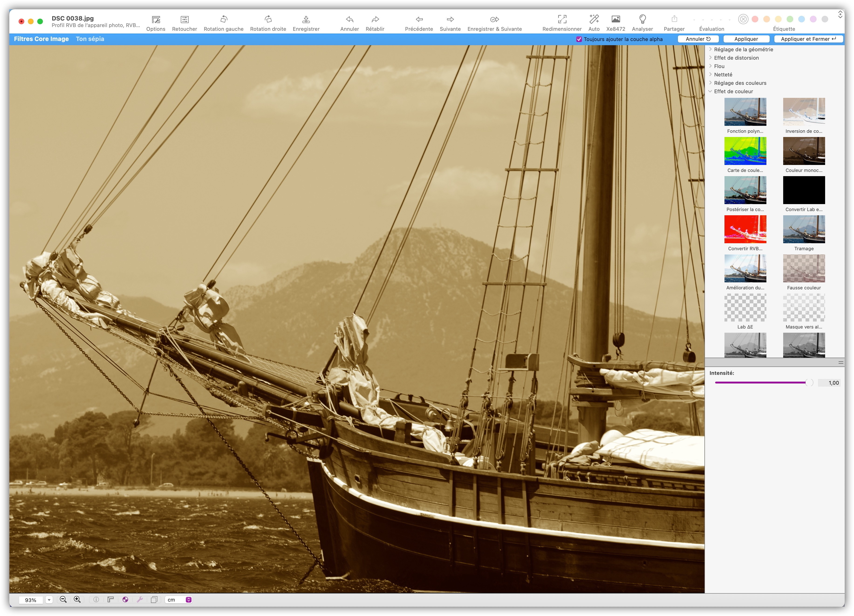Select the Masque vers al... filter thumbnail
This screenshot has height=616, width=854.
click(x=804, y=308)
